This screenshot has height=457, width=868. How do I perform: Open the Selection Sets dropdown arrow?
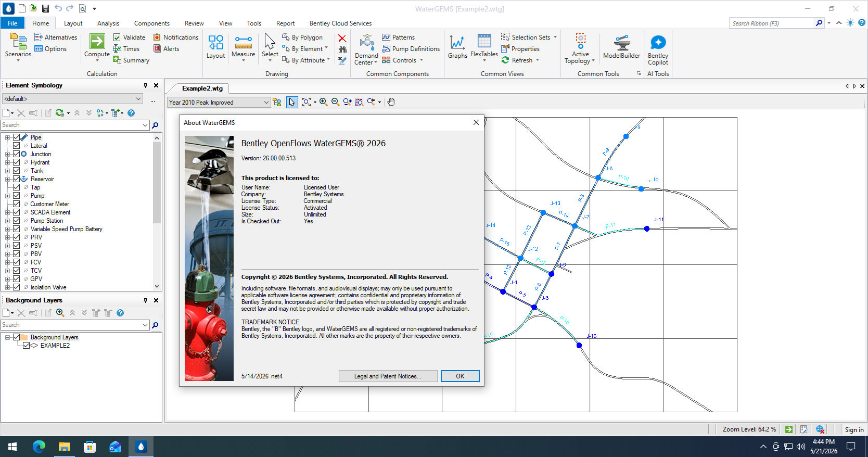tap(555, 37)
